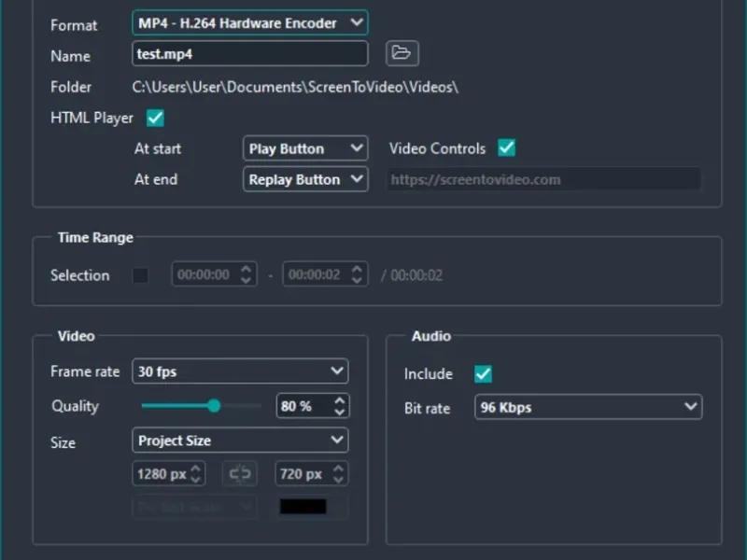
Task: Click the Video Controls label
Action: pos(437,148)
